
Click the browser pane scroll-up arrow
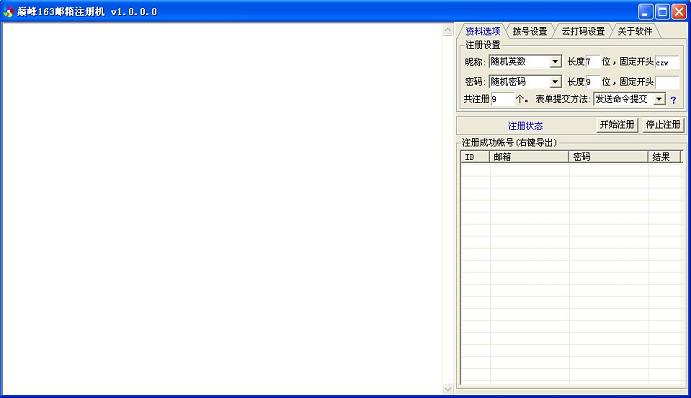447,30
